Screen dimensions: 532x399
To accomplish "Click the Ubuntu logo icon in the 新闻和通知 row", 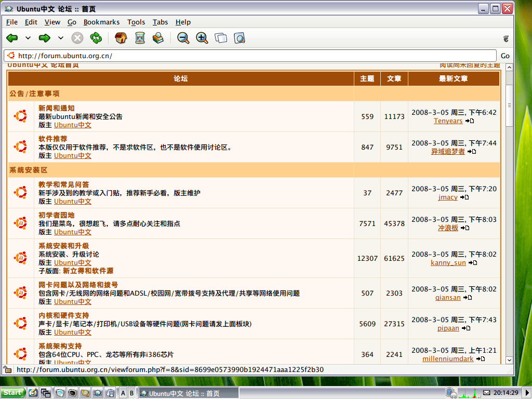I will pyautogui.click(x=20, y=116).
